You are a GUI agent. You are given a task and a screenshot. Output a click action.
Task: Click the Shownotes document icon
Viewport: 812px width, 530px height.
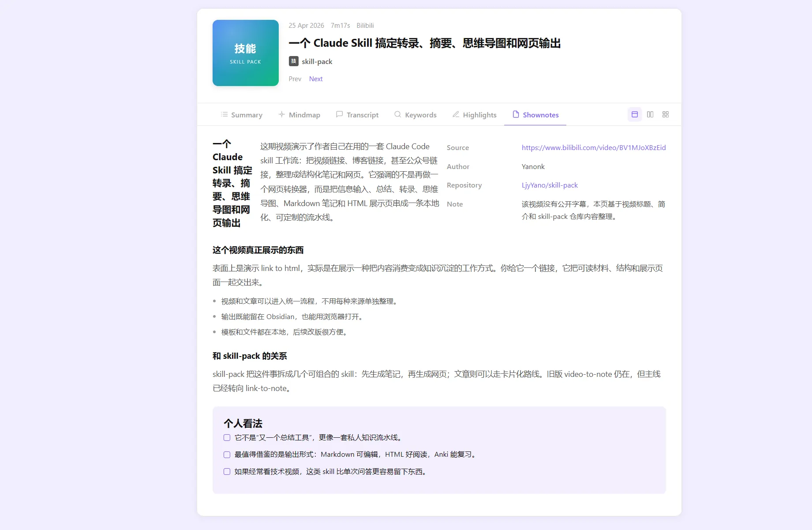coord(516,114)
